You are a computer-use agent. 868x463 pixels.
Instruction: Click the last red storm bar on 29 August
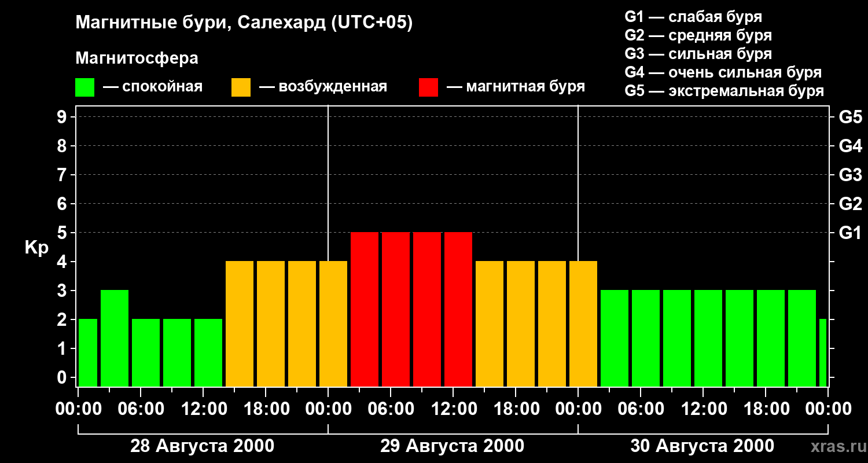(x=458, y=309)
